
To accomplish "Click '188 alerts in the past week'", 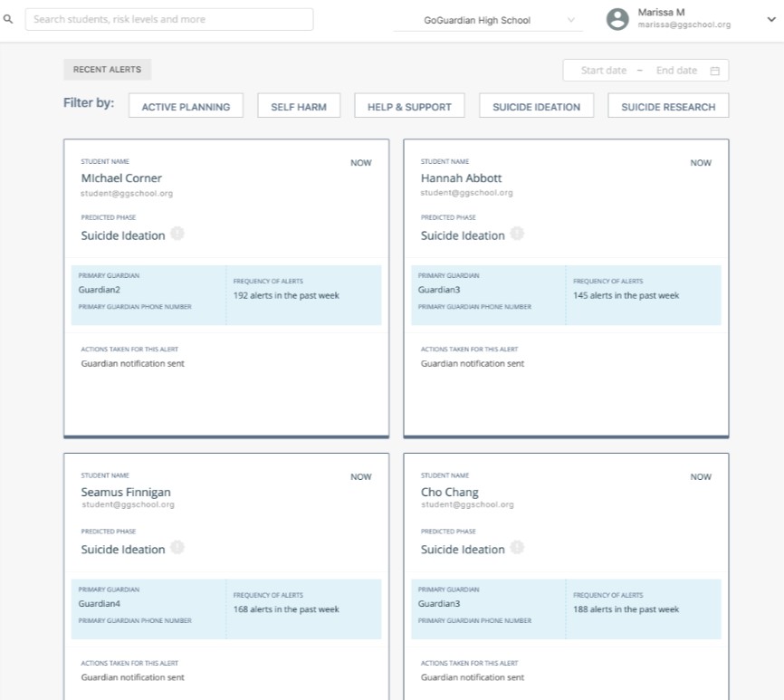I will [626, 609].
